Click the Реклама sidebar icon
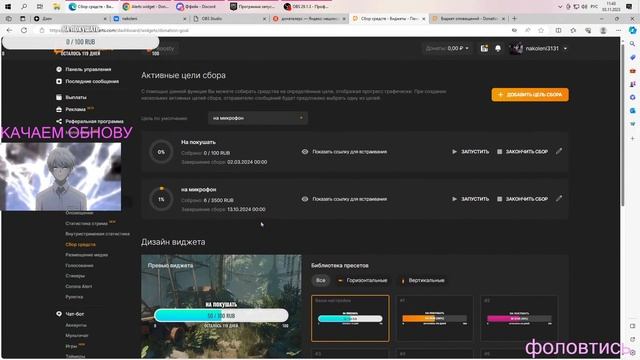The height and width of the screenshot is (360, 640). 59,109
